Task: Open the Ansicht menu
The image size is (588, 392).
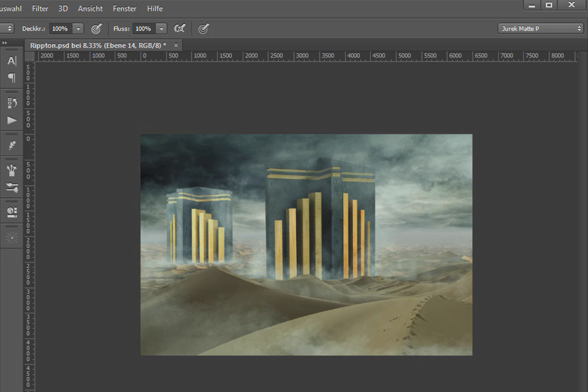Action: click(x=90, y=8)
